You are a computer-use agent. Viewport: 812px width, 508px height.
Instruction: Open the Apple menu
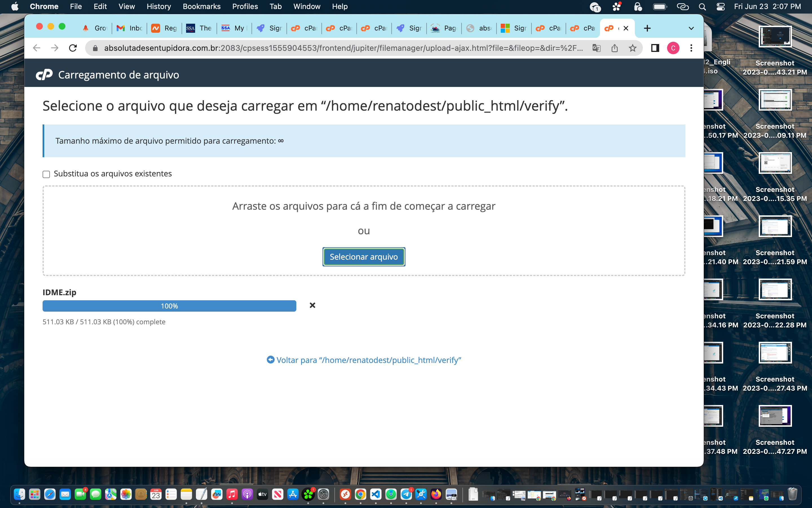(x=15, y=6)
